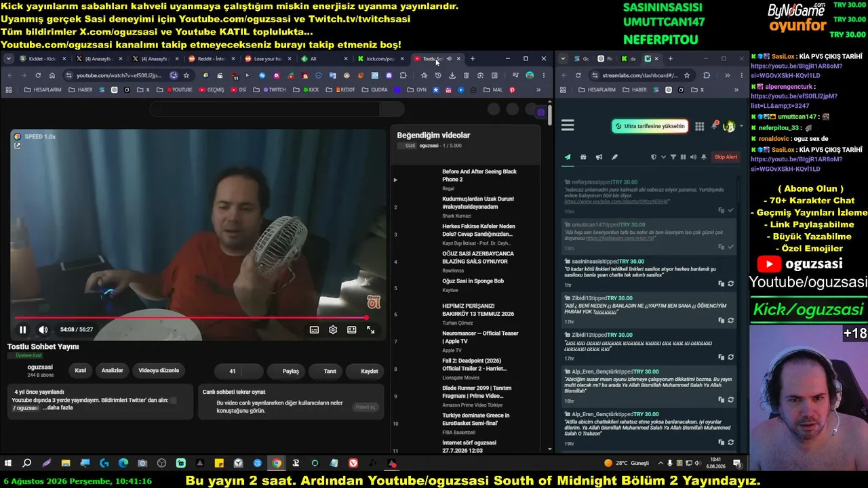Select Streamlabs recent events paper-plane tab
This screenshot has height=488, width=868.
(568, 157)
